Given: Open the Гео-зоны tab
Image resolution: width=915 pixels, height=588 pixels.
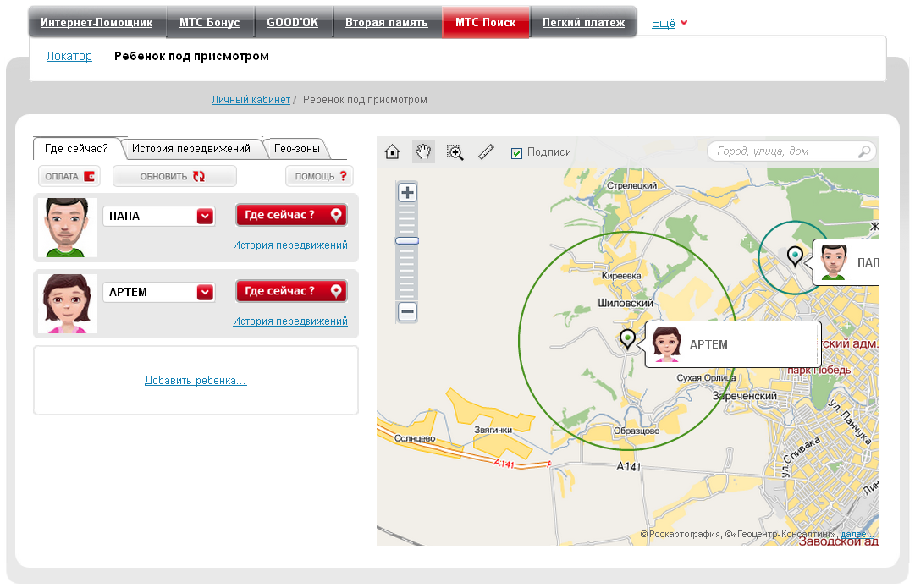Looking at the screenshot, I should [x=296, y=149].
